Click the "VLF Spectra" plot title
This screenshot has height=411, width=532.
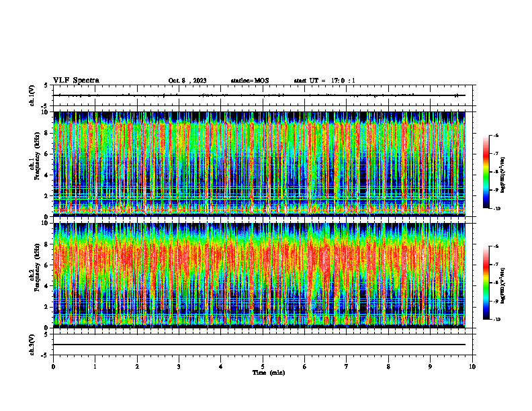[x=76, y=81]
